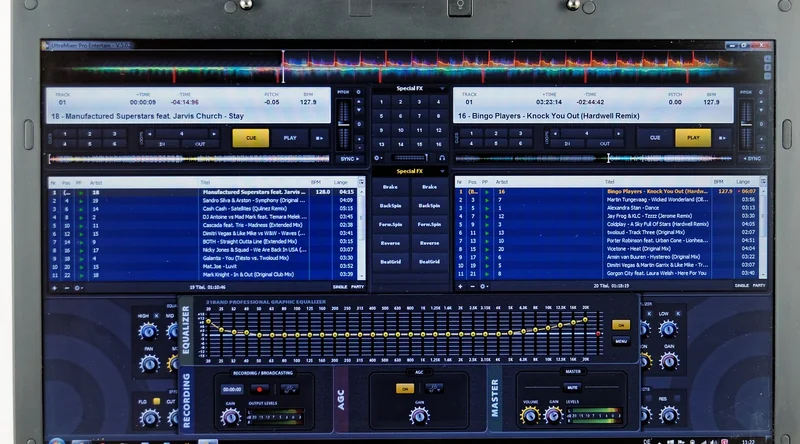Click the left deck waveform progress bar
The height and width of the screenshot is (444, 800).
[x=189, y=159]
